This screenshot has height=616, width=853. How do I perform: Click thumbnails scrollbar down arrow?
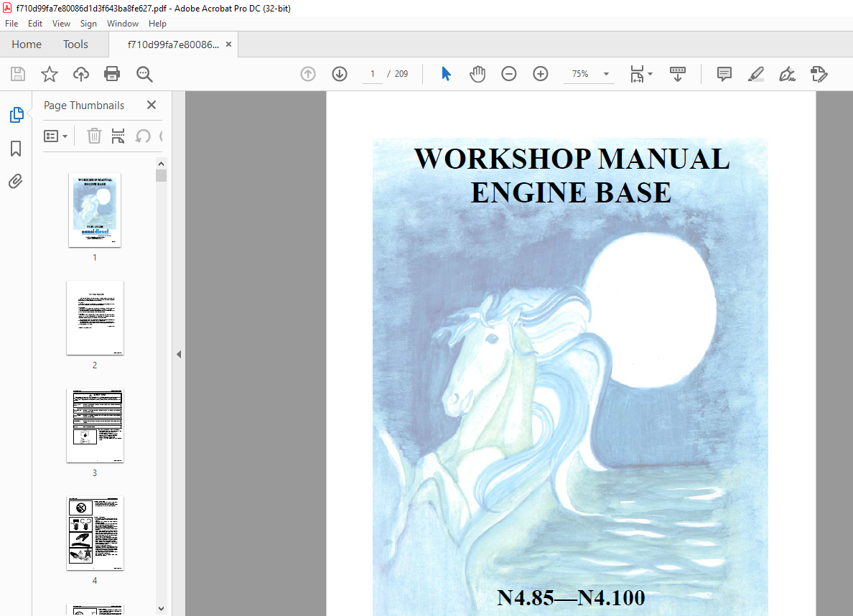click(161, 609)
